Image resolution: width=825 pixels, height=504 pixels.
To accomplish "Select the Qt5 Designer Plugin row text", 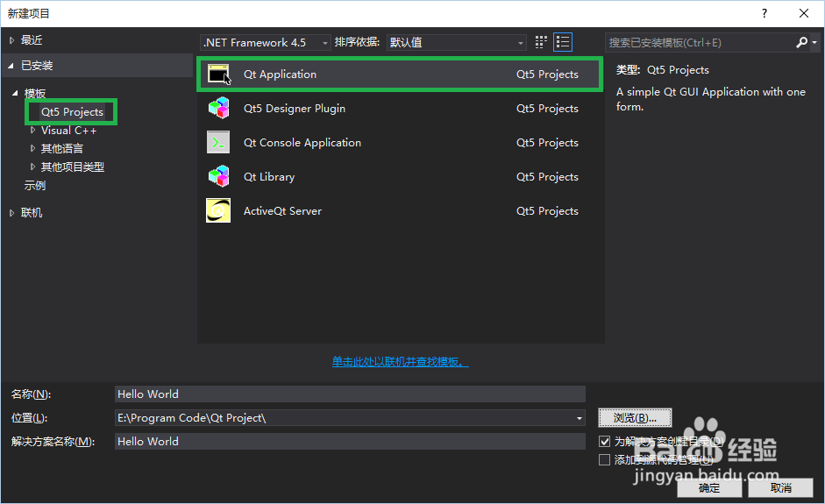I will click(x=294, y=108).
